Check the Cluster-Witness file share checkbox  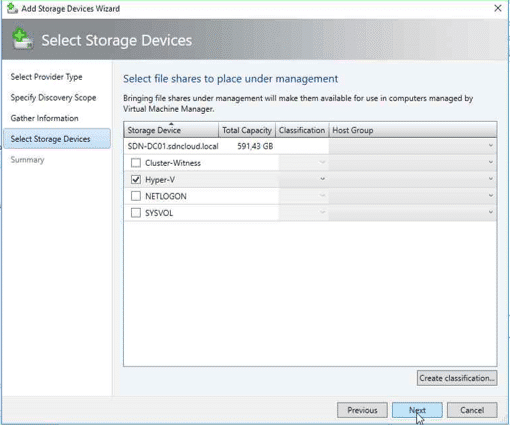point(136,163)
